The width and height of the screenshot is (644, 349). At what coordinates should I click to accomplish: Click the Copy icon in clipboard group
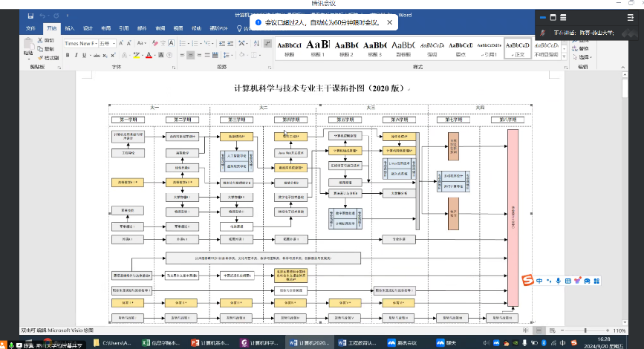click(x=40, y=49)
